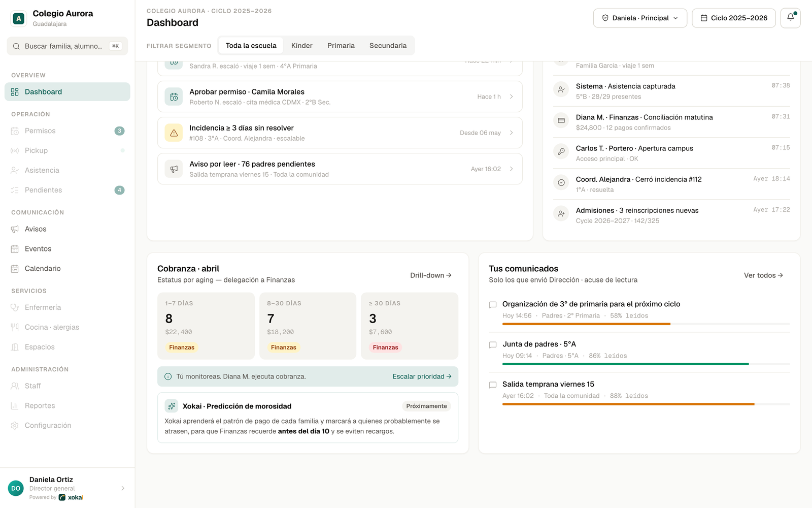Click the Finanzas tag in 8–30 días card

284,347
